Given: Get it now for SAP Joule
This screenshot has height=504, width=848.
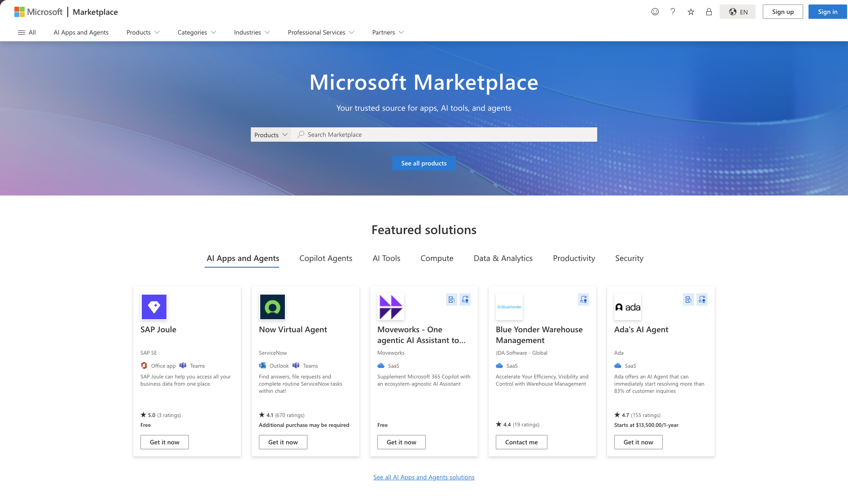Looking at the screenshot, I should coord(165,442).
